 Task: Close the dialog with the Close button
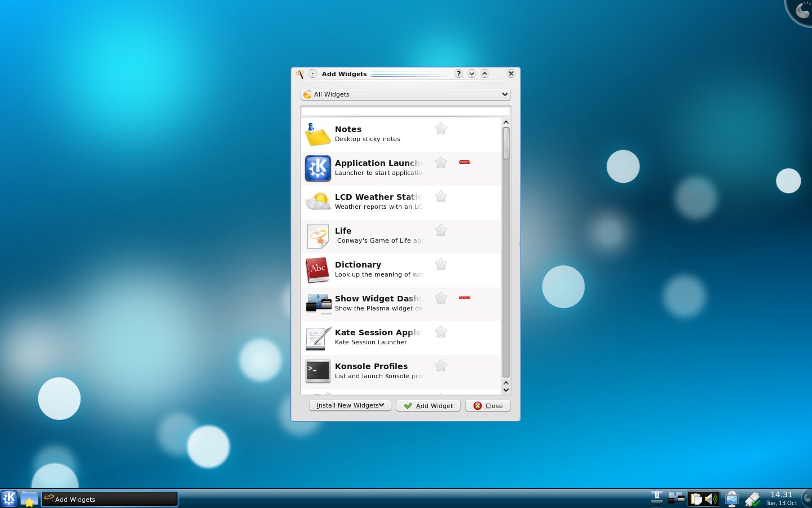[x=487, y=405]
